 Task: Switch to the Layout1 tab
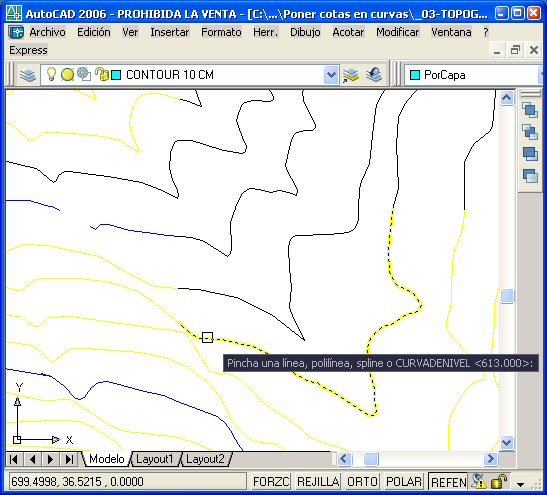(154, 459)
